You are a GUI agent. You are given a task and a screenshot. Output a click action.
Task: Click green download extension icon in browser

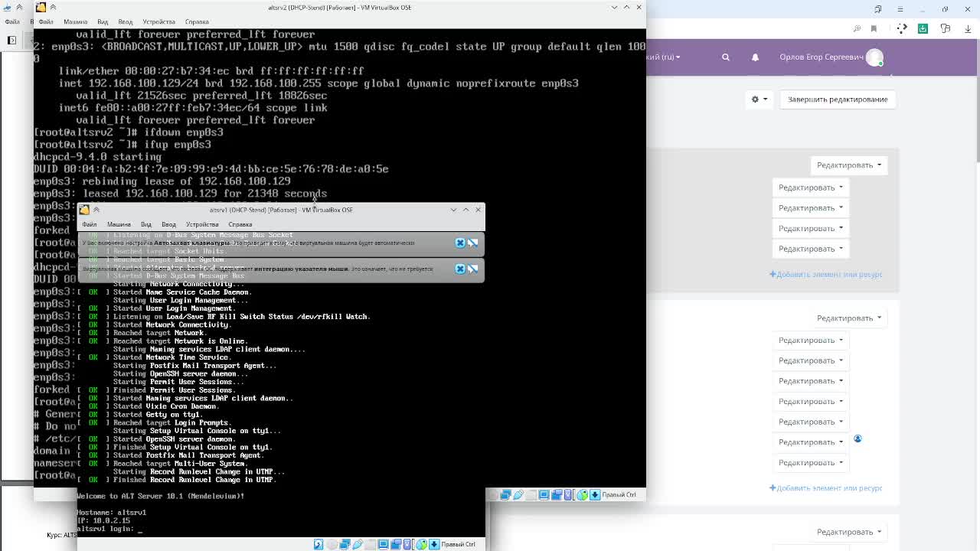coord(923,28)
